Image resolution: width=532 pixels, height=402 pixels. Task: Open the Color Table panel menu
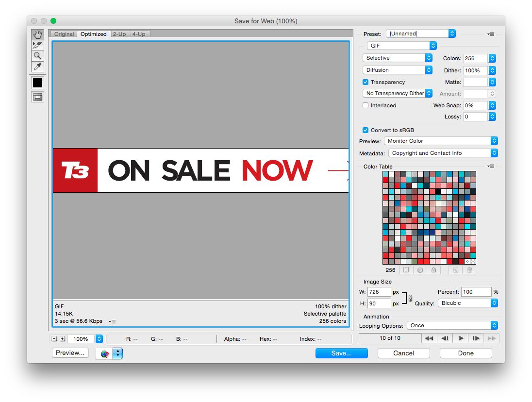(490, 166)
